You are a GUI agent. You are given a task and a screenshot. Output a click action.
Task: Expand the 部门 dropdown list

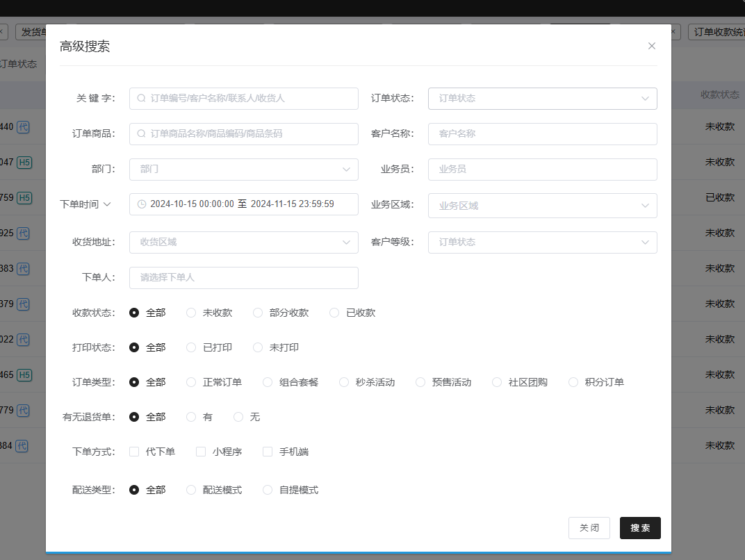243,170
